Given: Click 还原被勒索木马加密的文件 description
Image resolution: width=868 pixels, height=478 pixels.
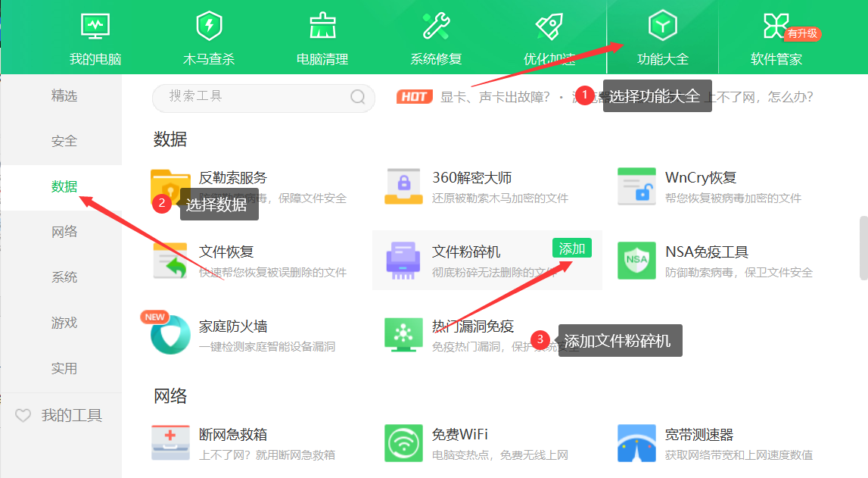Looking at the screenshot, I should 500,198.
